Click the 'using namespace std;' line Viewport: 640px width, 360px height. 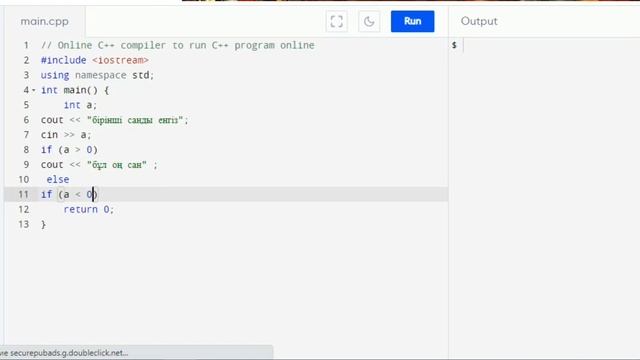pos(97,75)
